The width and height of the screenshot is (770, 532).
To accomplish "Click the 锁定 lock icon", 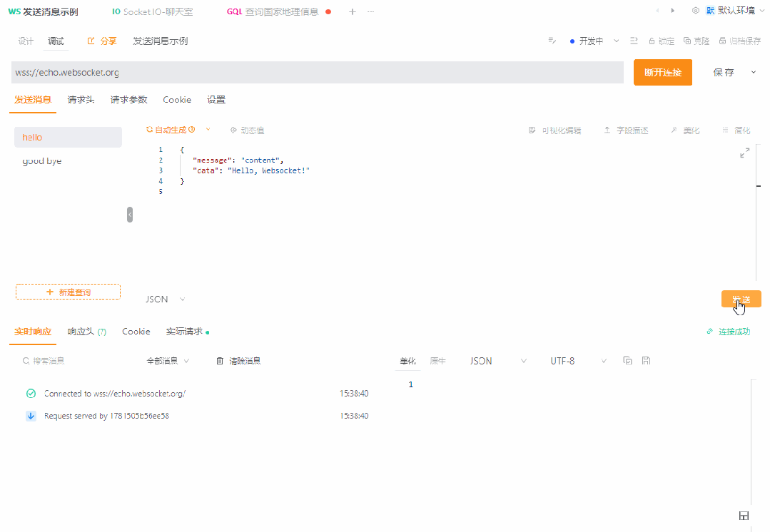I will pyautogui.click(x=659, y=41).
